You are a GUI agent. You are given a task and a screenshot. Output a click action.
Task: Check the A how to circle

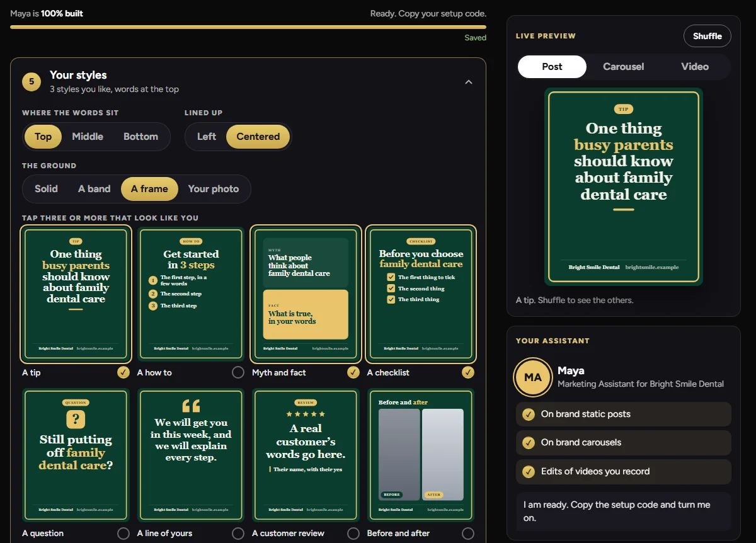tap(238, 372)
